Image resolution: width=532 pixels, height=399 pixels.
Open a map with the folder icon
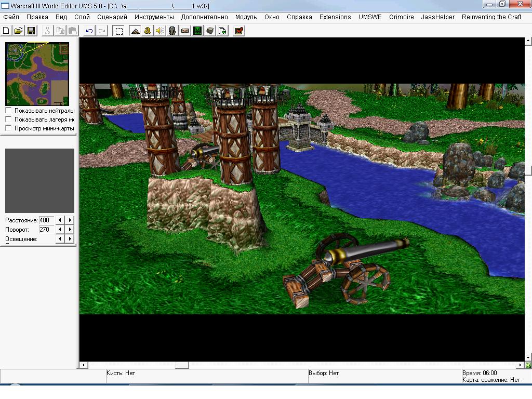[19, 31]
